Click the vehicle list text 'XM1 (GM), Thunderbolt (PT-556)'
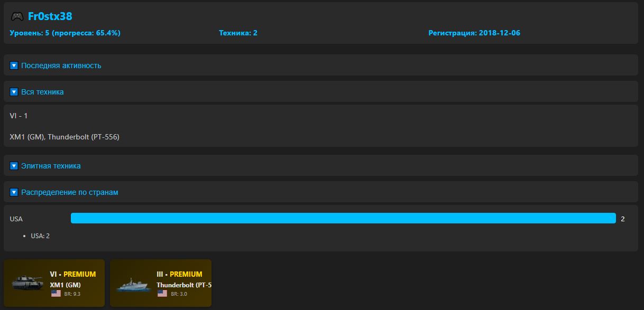Viewport: 644px width, 310px height. tap(65, 137)
